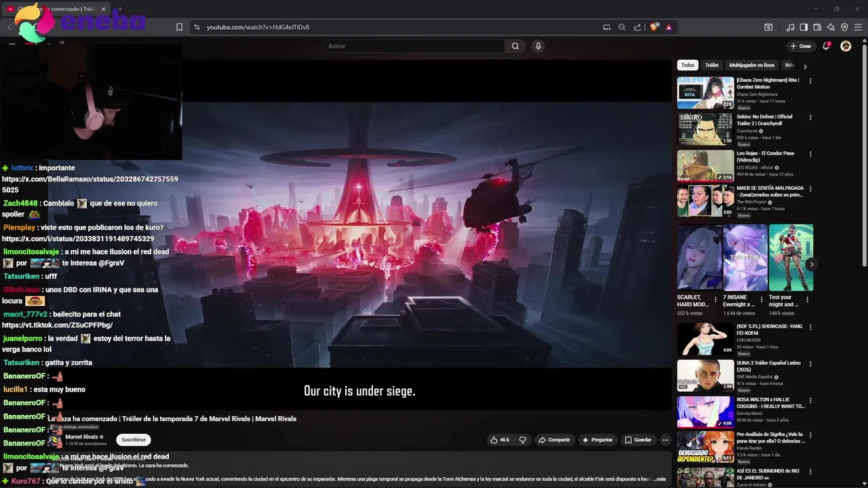This screenshot has width=868, height=488.
Task: Open Chaos Zero Nightmare Rita thumbnail
Action: 705,92
